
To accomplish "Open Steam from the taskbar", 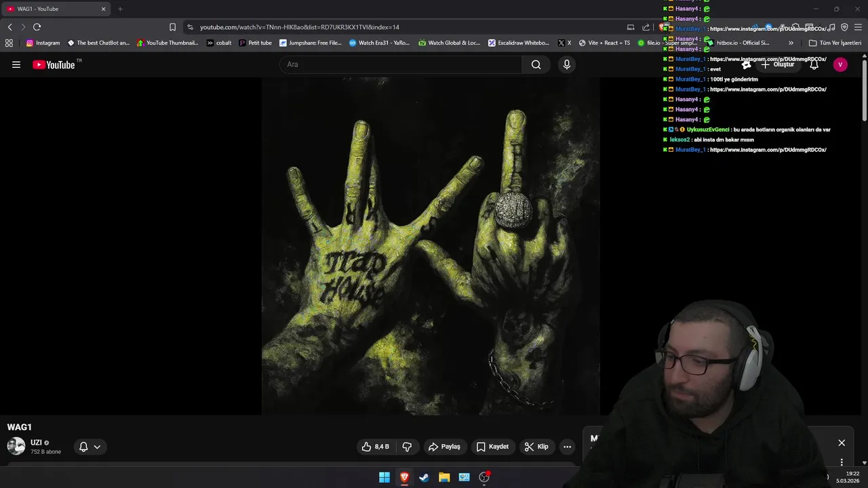I will coord(424,477).
